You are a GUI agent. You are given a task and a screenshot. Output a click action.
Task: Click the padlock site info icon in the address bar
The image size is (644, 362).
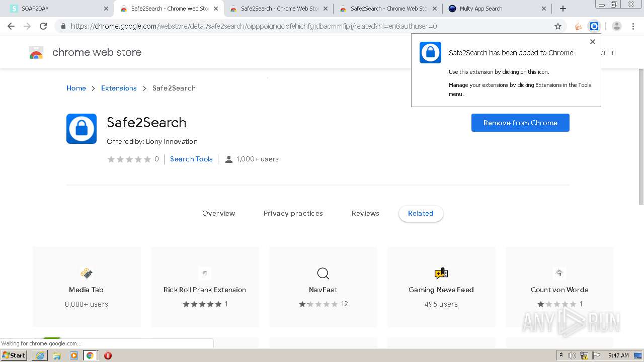click(63, 26)
